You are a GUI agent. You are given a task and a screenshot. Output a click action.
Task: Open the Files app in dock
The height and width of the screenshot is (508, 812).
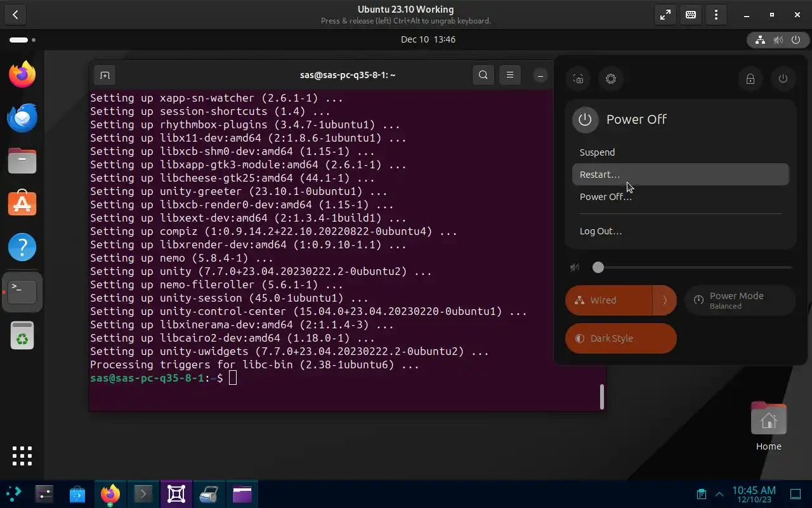click(22, 161)
